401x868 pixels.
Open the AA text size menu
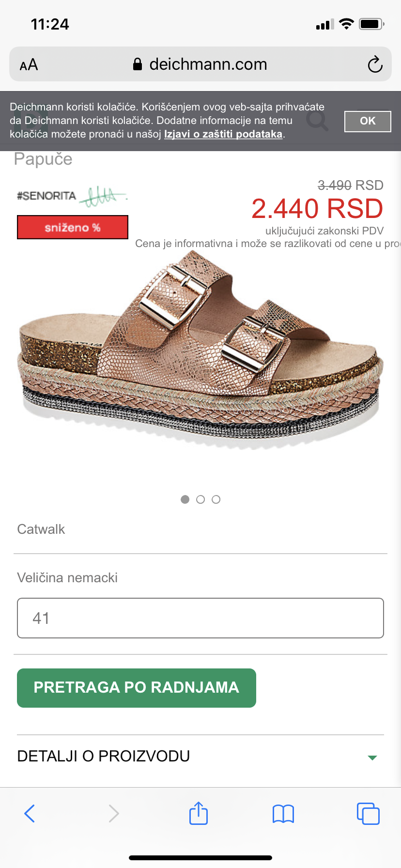click(x=29, y=64)
